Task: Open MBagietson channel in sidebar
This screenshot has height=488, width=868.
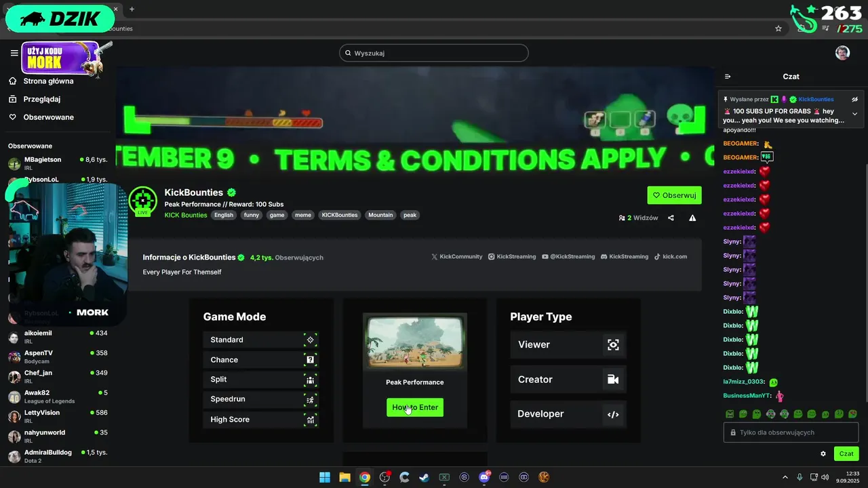Action: [x=58, y=163]
